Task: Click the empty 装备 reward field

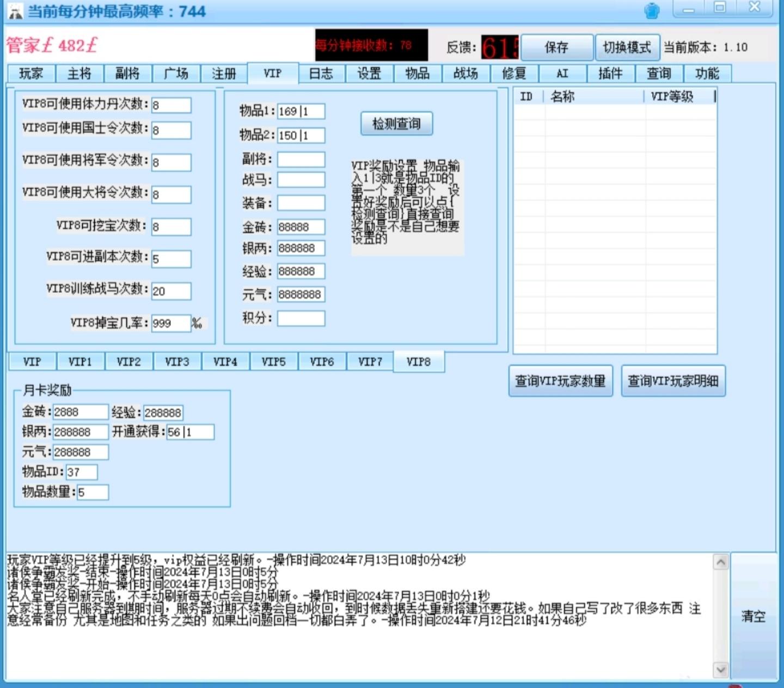Action: point(301,203)
